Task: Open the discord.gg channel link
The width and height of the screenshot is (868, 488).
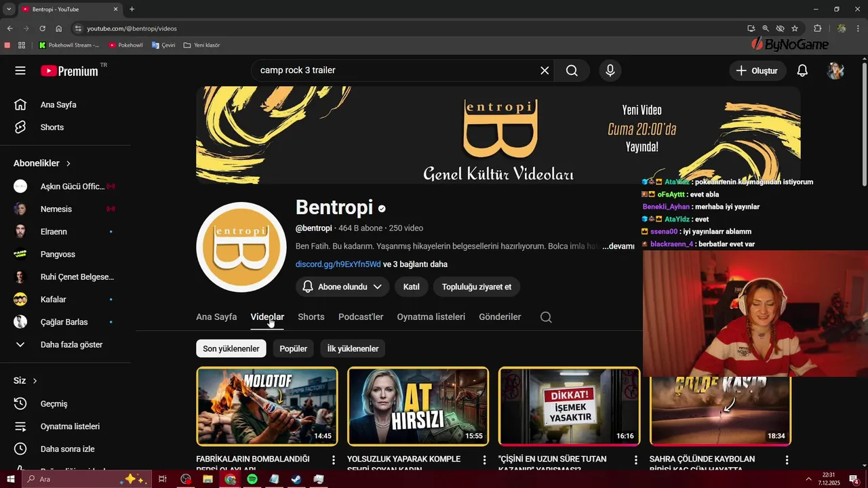Action: pyautogui.click(x=338, y=264)
